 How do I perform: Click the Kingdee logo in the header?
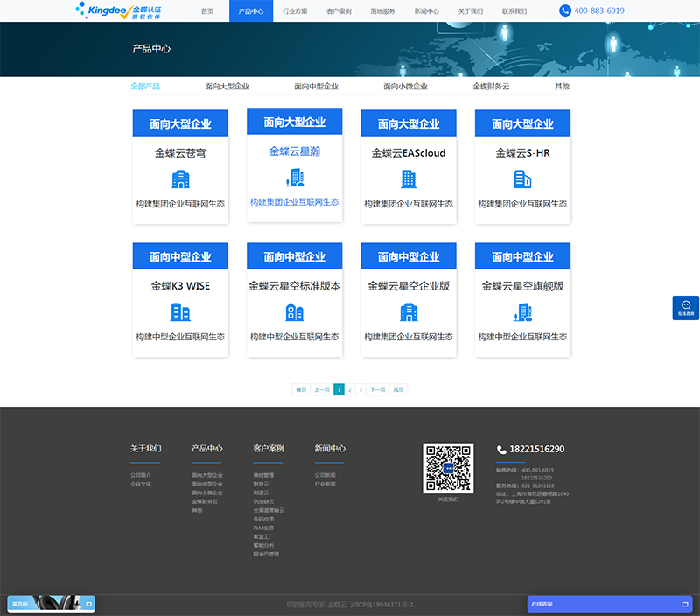point(118,10)
